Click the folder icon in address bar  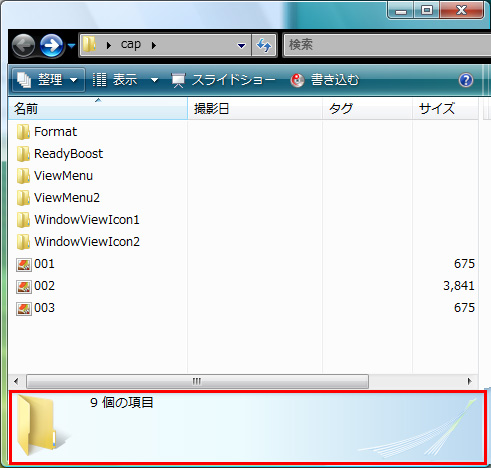[x=89, y=44]
